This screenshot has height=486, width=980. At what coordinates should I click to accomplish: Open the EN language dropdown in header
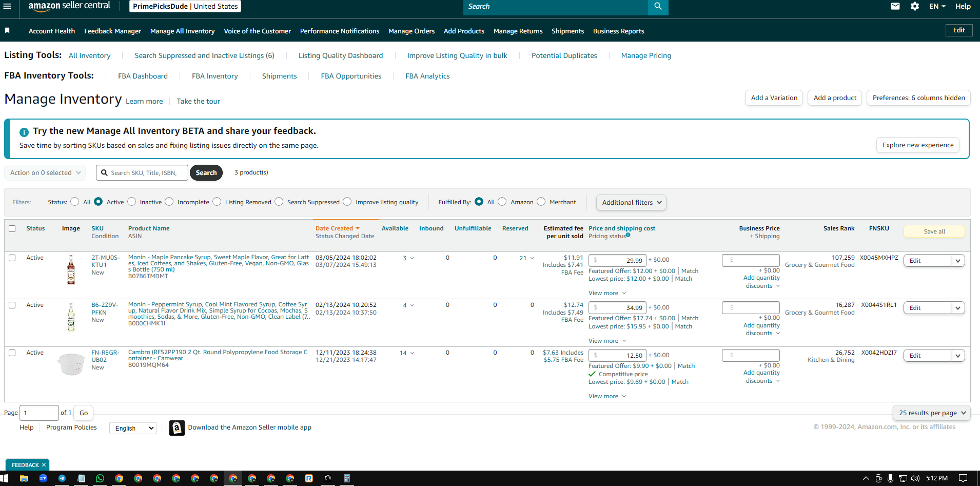click(x=937, y=6)
